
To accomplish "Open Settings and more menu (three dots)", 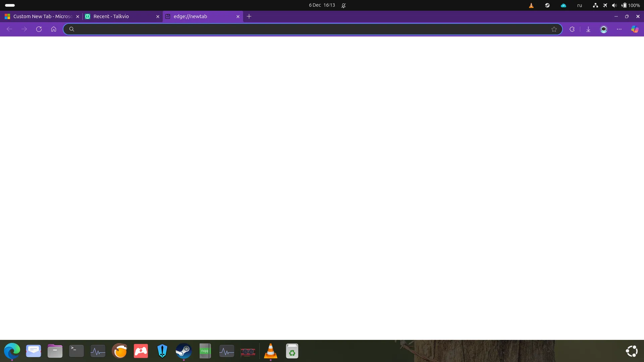I will coord(619,29).
